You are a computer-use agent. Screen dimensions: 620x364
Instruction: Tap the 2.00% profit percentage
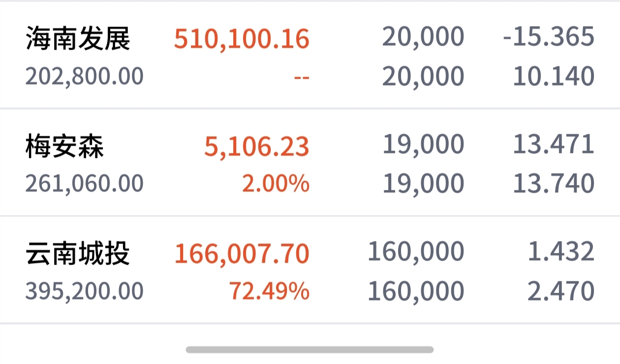point(276,184)
